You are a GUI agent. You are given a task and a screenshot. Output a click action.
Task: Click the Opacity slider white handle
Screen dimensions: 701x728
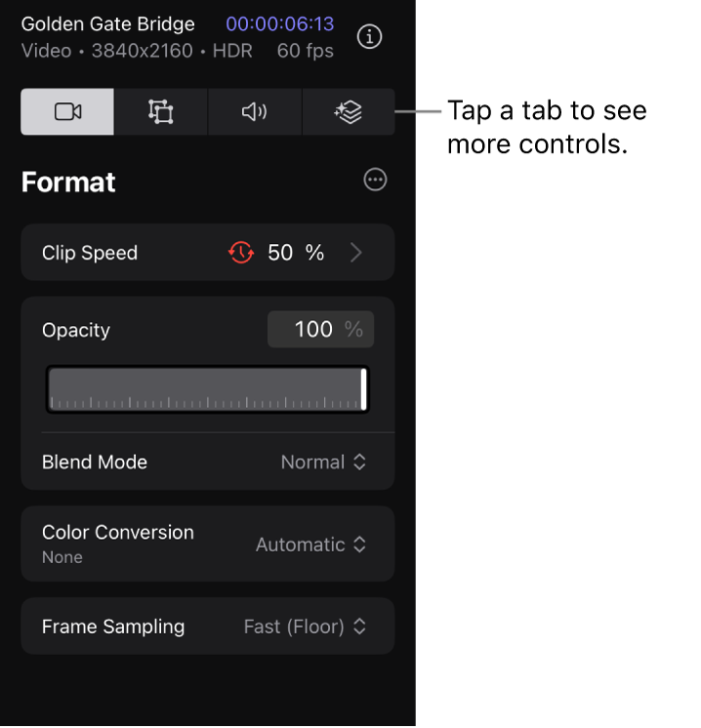364,388
